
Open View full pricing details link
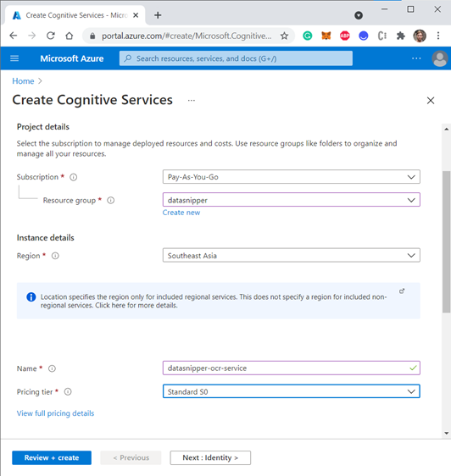55,413
